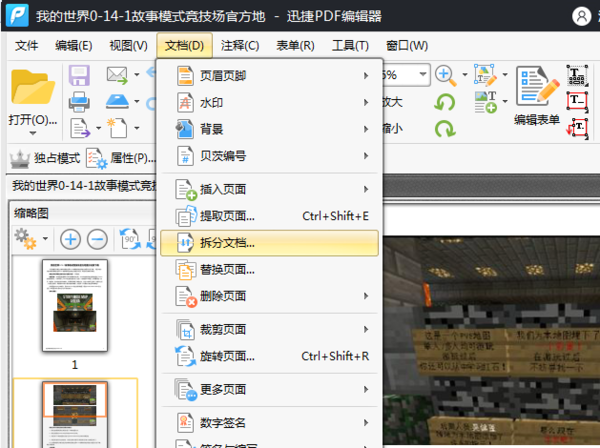Screen dimensions: 600x448
Task: Click the thumbnail zoom in plus icon
Action: tap(70, 239)
